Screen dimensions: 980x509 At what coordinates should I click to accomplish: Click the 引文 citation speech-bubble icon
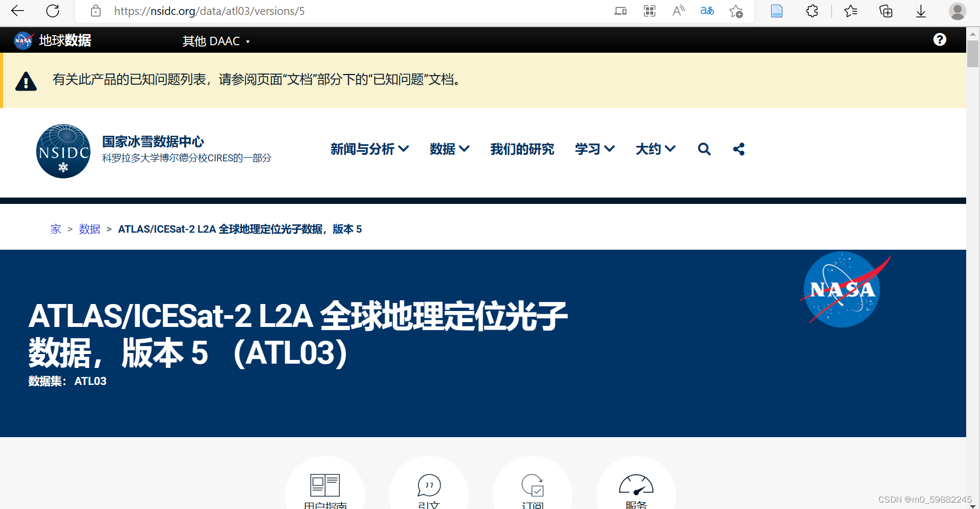coord(429,486)
